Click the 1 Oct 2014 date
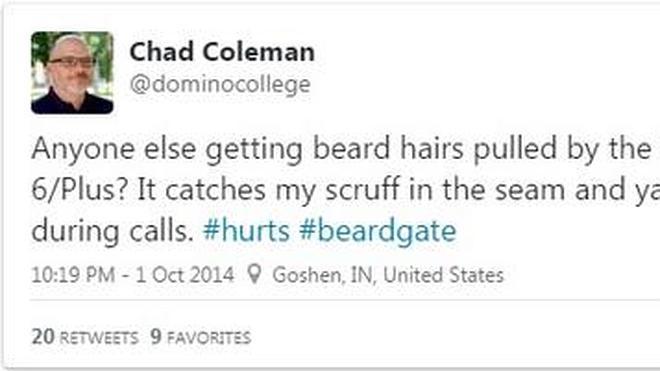Image resolution: width=660 pixels, height=371 pixels. tap(184, 275)
